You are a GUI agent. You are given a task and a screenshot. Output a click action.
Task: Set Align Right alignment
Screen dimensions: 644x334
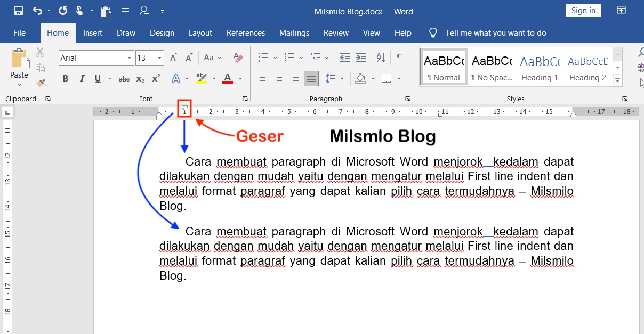click(295, 79)
